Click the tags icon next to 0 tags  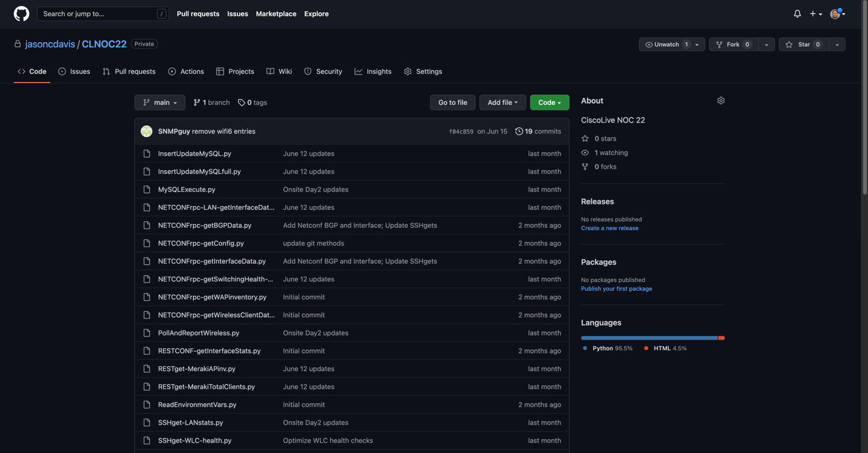click(x=242, y=102)
